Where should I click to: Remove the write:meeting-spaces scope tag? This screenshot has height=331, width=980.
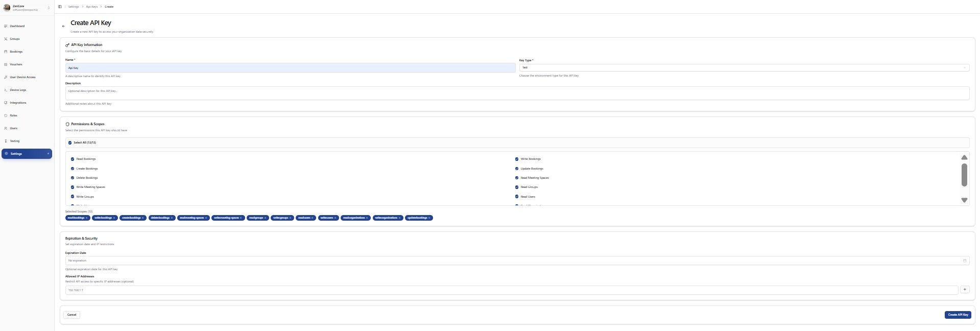point(242,218)
